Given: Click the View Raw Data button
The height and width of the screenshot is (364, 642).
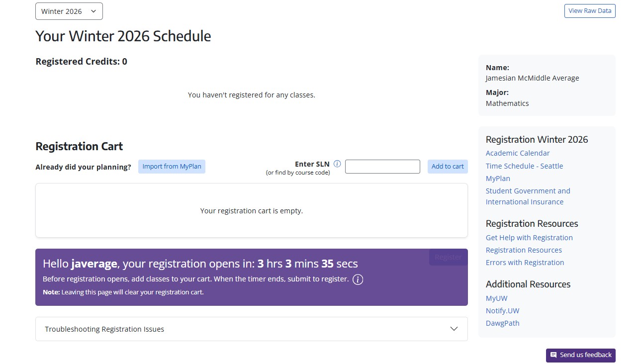Looking at the screenshot, I should pyautogui.click(x=590, y=10).
